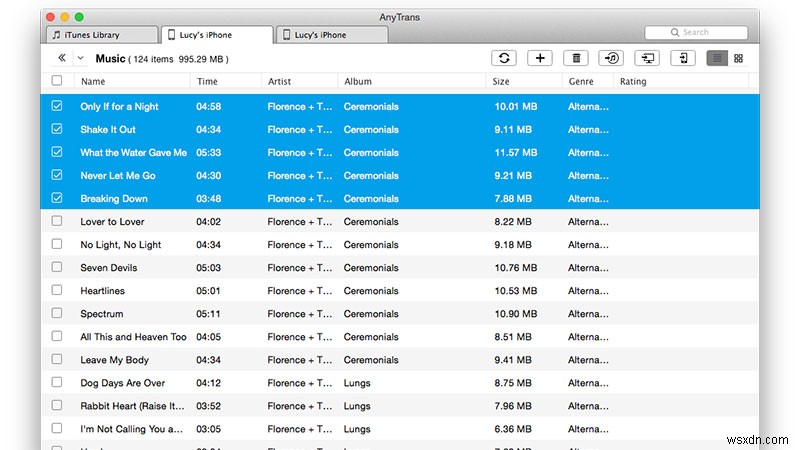Sort by the Time column header
The width and height of the screenshot is (800, 450).
click(207, 81)
